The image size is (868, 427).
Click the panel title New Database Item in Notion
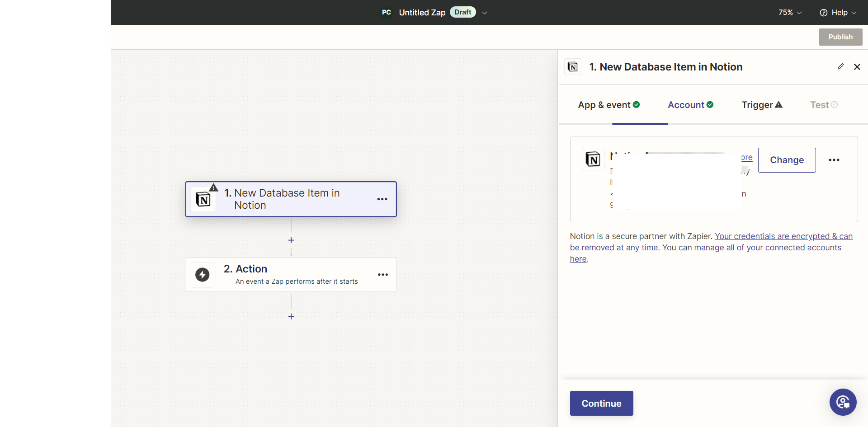(666, 67)
